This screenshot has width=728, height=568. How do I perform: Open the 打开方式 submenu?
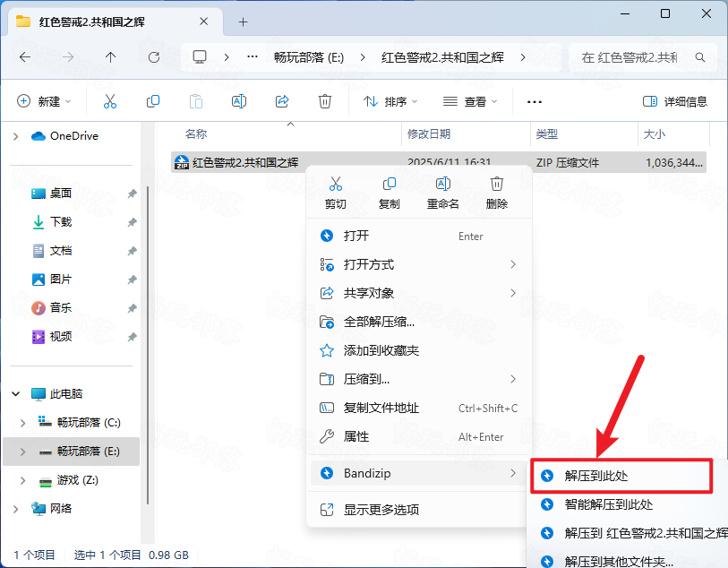pos(419,264)
